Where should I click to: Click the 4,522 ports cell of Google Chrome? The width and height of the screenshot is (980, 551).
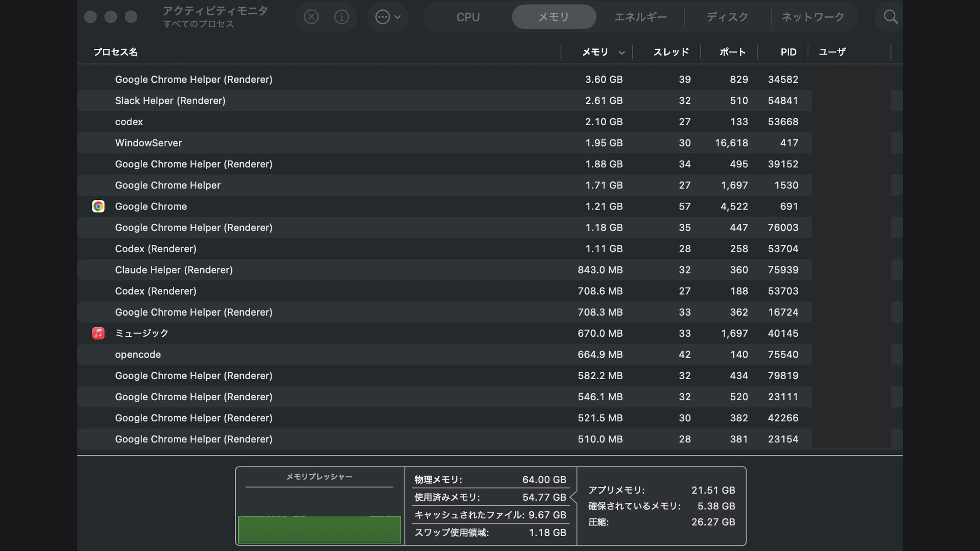coord(735,206)
